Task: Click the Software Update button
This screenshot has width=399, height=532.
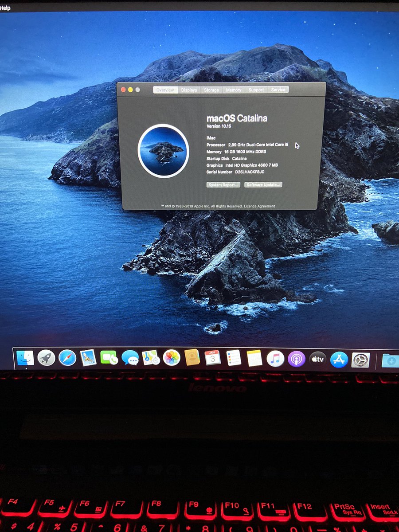Action: tap(263, 184)
